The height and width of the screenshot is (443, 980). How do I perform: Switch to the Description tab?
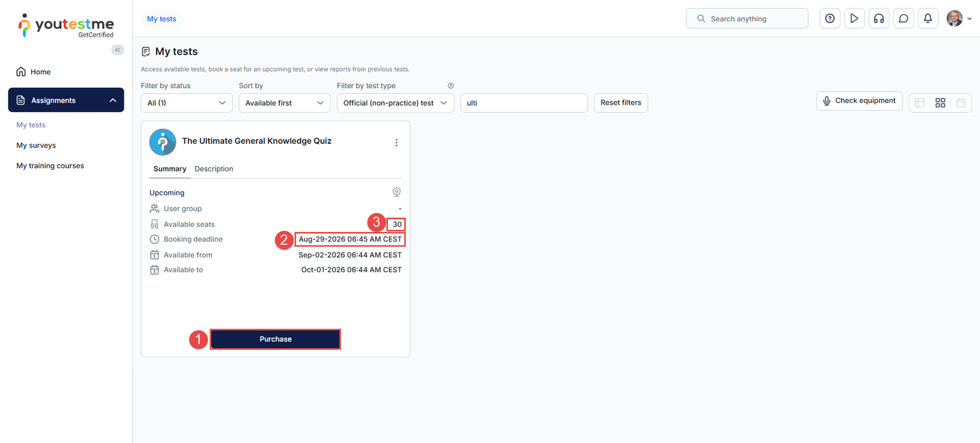click(x=214, y=169)
